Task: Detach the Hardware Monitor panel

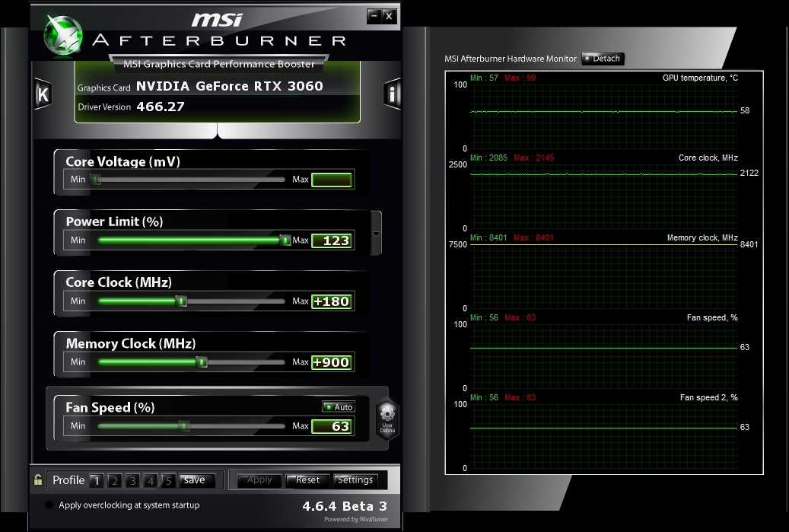Action: pos(603,59)
